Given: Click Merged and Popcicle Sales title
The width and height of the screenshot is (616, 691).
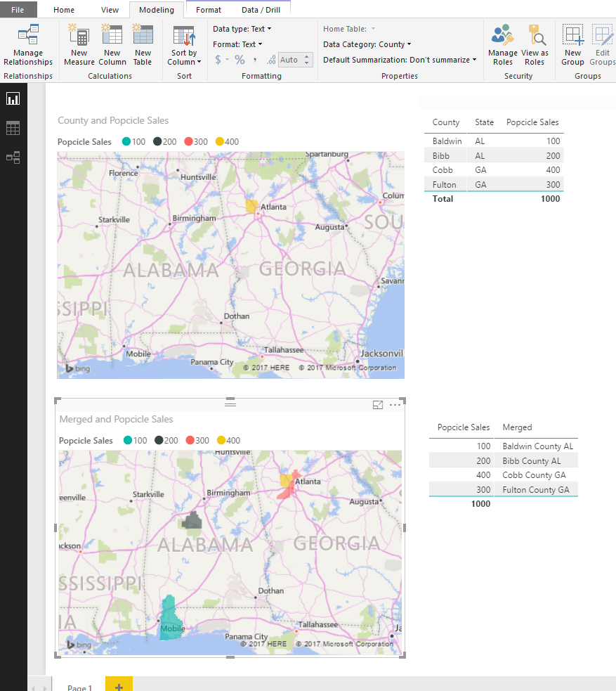Looking at the screenshot, I should coord(116,419).
